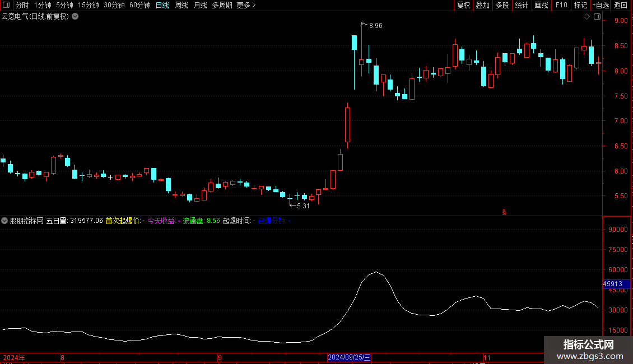
Task: Select the 30分钟 period tab
Action: point(114,5)
